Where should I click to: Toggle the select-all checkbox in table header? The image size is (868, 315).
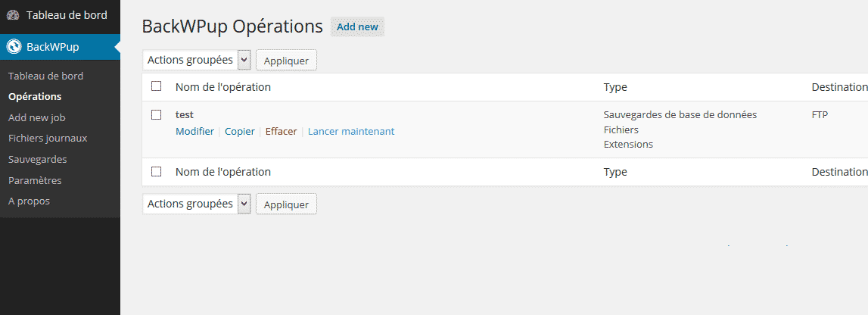tap(156, 86)
